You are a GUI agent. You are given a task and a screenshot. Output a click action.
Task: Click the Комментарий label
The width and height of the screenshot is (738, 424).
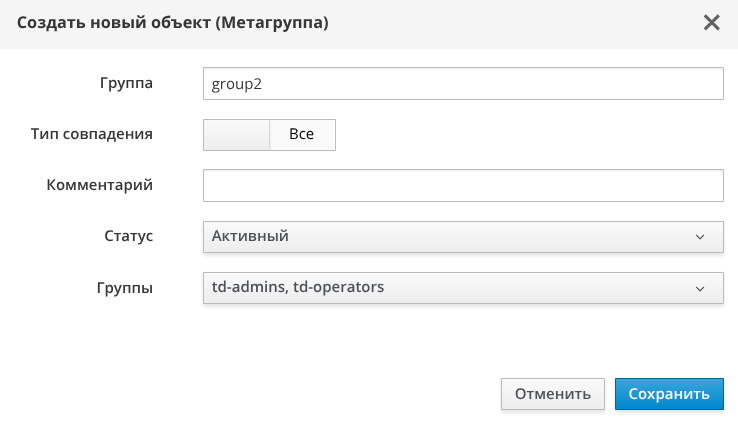click(x=99, y=185)
